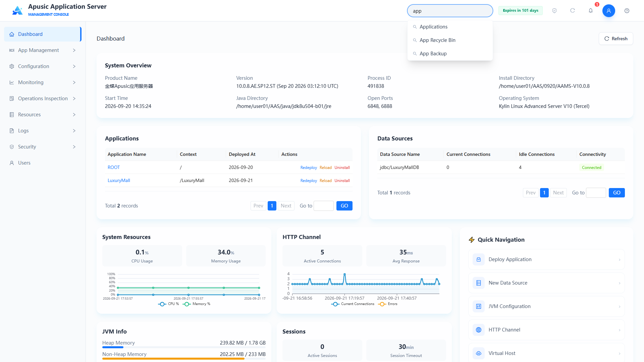Expand the Security sidebar chevron
The height and width of the screenshot is (362, 644).
point(74,147)
